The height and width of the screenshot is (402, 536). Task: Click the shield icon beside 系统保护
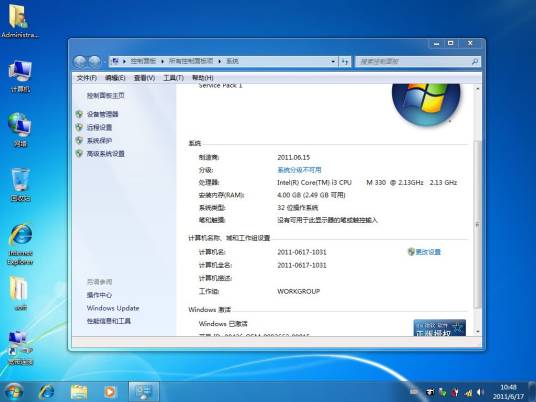click(x=79, y=140)
